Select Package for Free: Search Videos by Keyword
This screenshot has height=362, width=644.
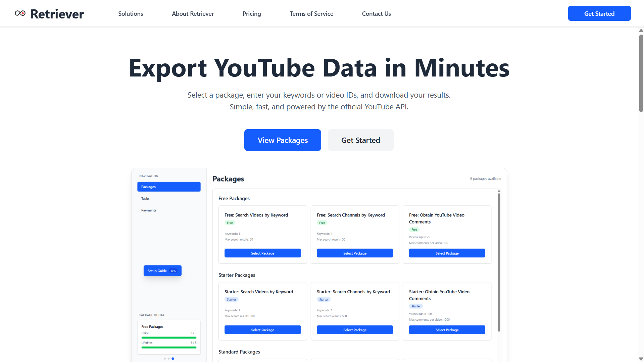(262, 253)
